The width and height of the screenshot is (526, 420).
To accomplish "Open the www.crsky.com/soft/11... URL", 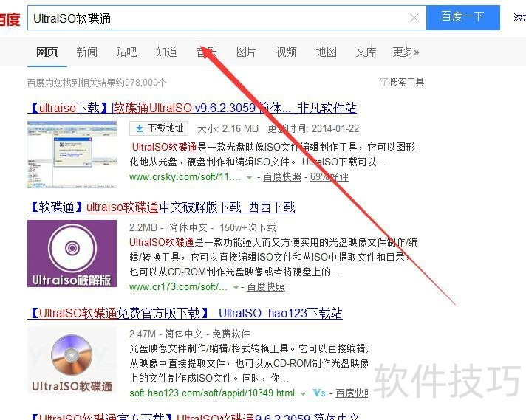I will point(185,176).
